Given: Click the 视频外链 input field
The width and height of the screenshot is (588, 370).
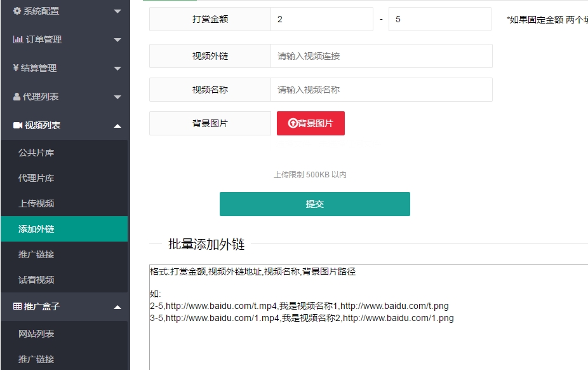Looking at the screenshot, I should pyautogui.click(x=381, y=56).
